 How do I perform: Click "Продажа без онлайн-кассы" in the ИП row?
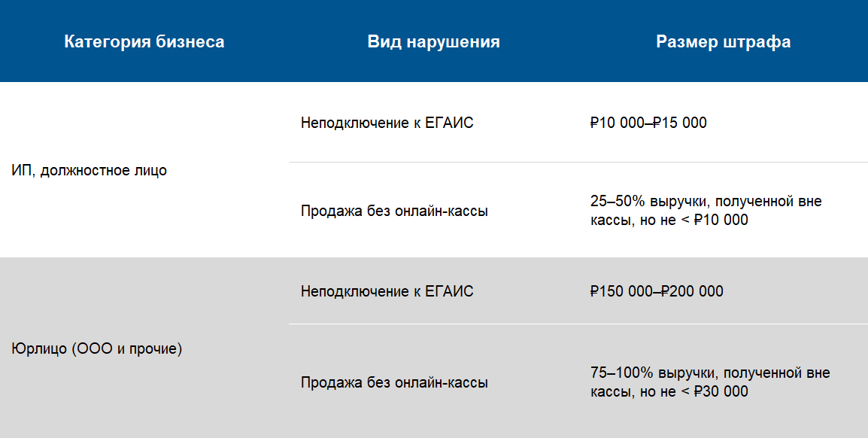click(x=394, y=211)
